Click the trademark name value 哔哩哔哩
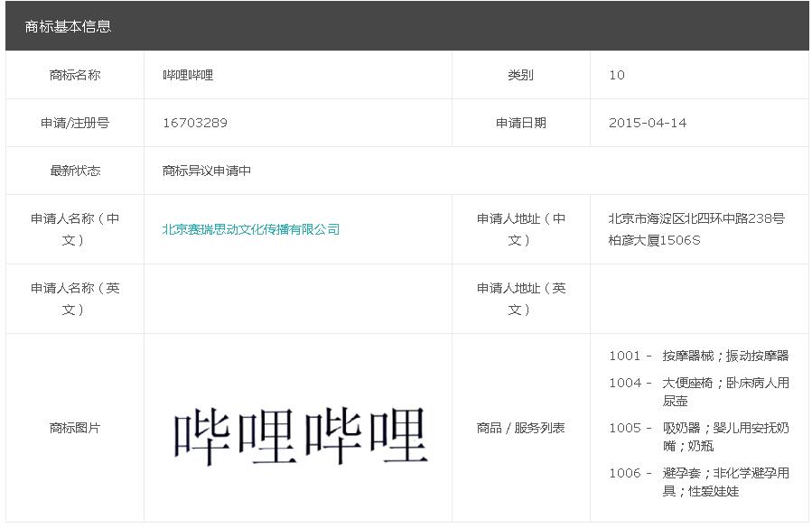Screen dimensions: 812x528 pyautogui.click(x=188, y=75)
